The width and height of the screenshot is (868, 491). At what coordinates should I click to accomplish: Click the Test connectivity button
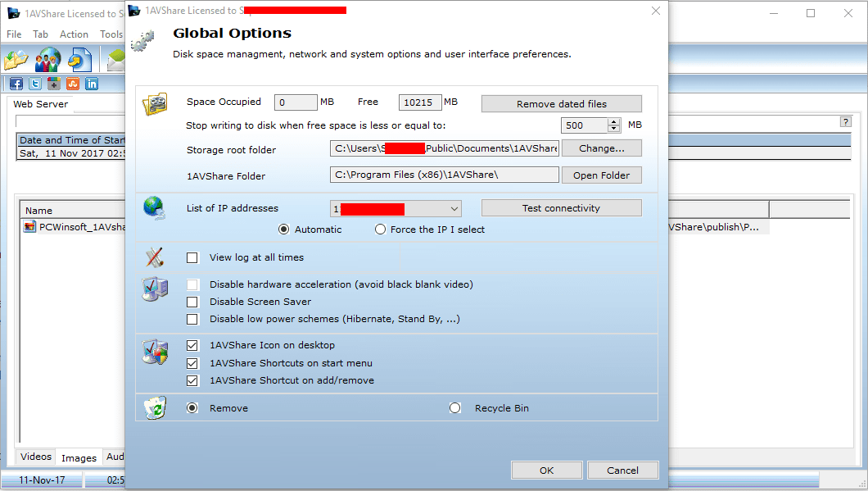[x=561, y=208]
